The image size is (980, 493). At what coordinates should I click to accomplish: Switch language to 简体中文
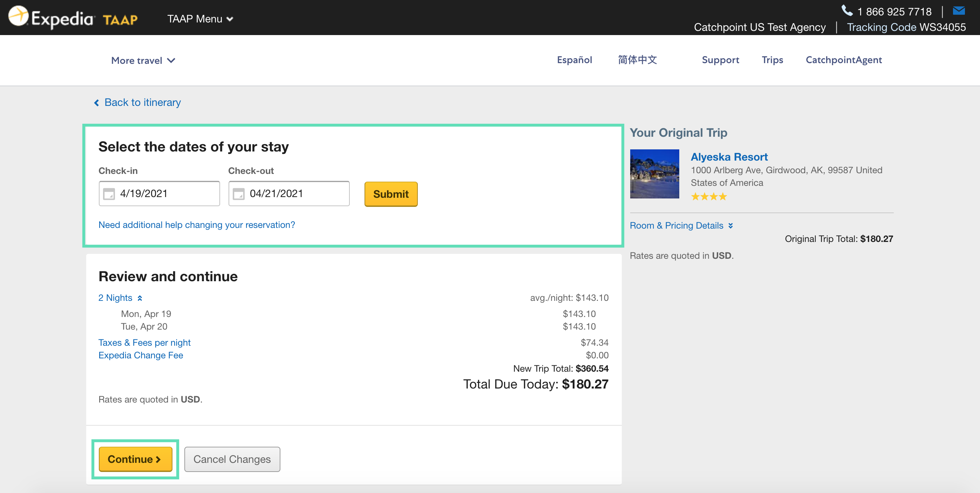pyautogui.click(x=637, y=60)
